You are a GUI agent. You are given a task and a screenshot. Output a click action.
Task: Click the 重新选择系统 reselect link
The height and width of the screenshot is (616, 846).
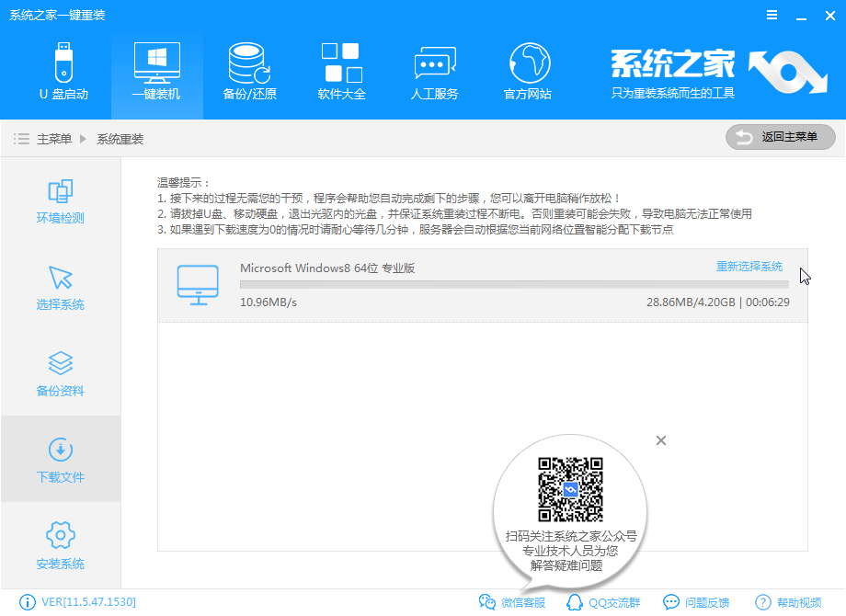pyautogui.click(x=749, y=267)
